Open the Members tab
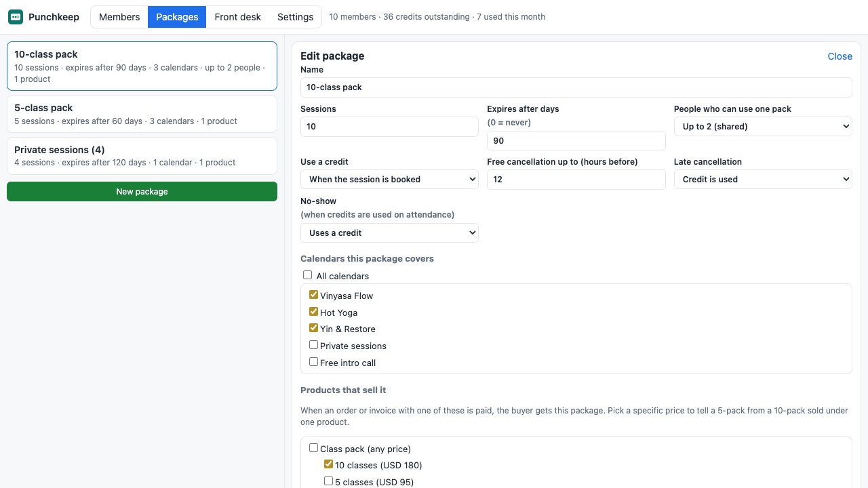 click(x=119, y=17)
